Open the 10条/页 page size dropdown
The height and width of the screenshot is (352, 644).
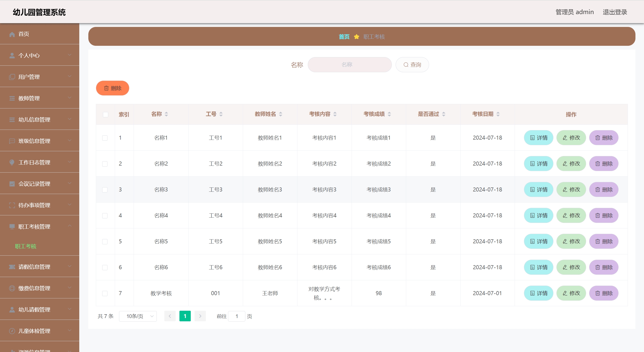(138, 316)
